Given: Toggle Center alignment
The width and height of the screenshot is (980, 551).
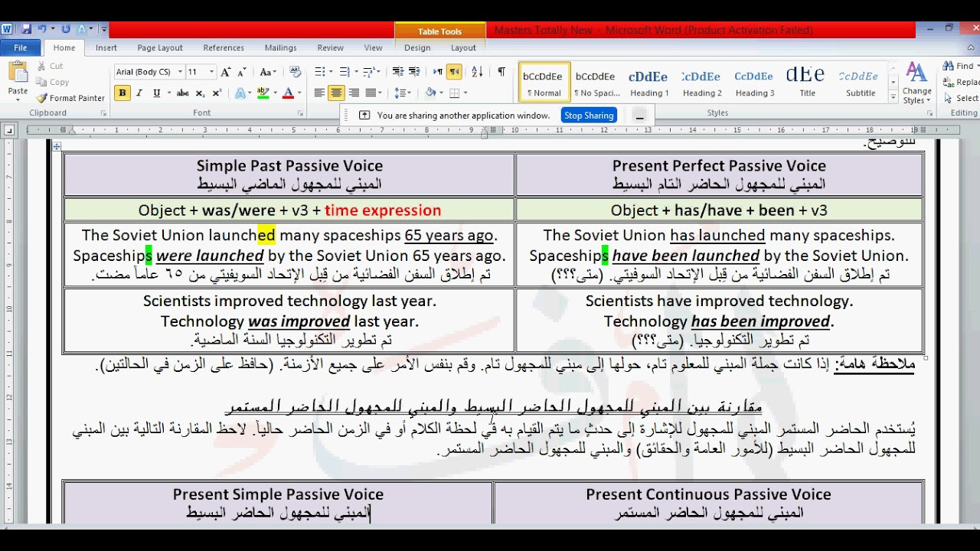Looking at the screenshot, I should click(x=336, y=93).
